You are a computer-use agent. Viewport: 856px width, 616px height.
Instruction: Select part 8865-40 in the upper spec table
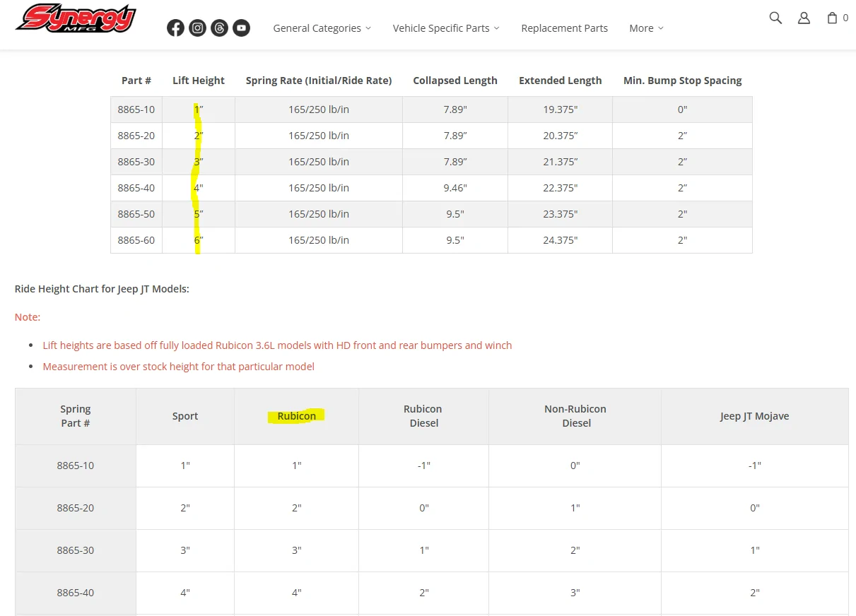point(136,188)
